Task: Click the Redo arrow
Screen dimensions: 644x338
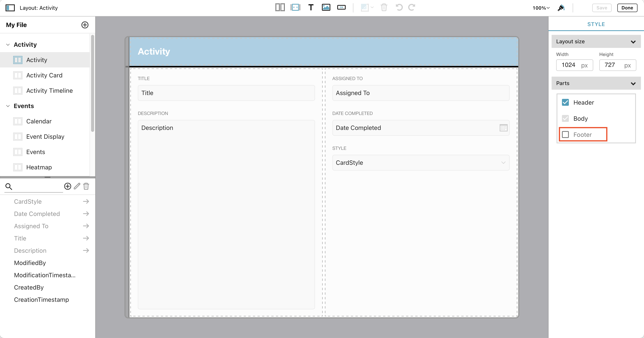Action: click(x=411, y=7)
